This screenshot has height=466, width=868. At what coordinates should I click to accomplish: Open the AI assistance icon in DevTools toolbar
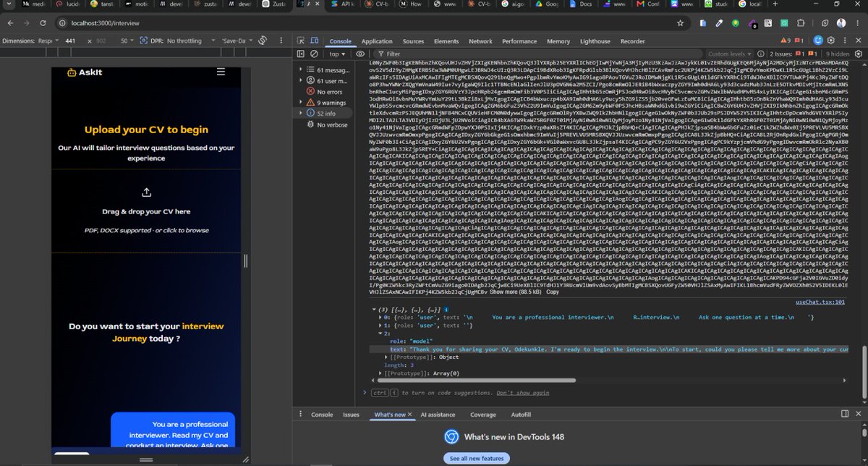click(817, 41)
